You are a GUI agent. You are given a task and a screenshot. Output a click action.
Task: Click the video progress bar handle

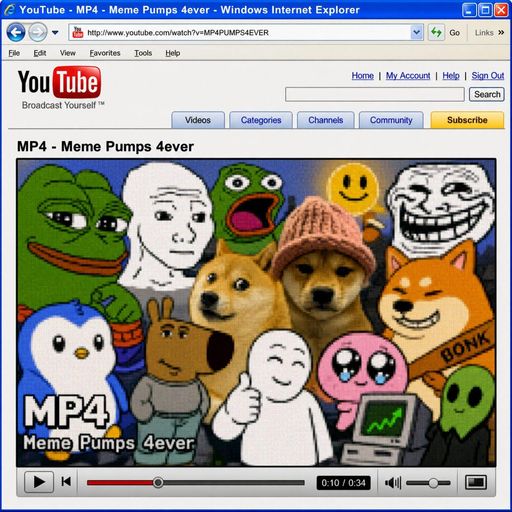[158, 482]
